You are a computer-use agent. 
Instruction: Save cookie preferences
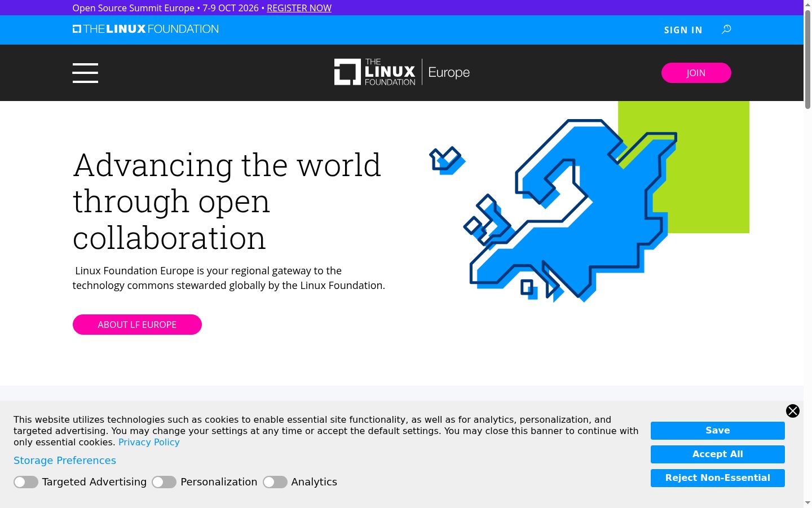pyautogui.click(x=718, y=431)
